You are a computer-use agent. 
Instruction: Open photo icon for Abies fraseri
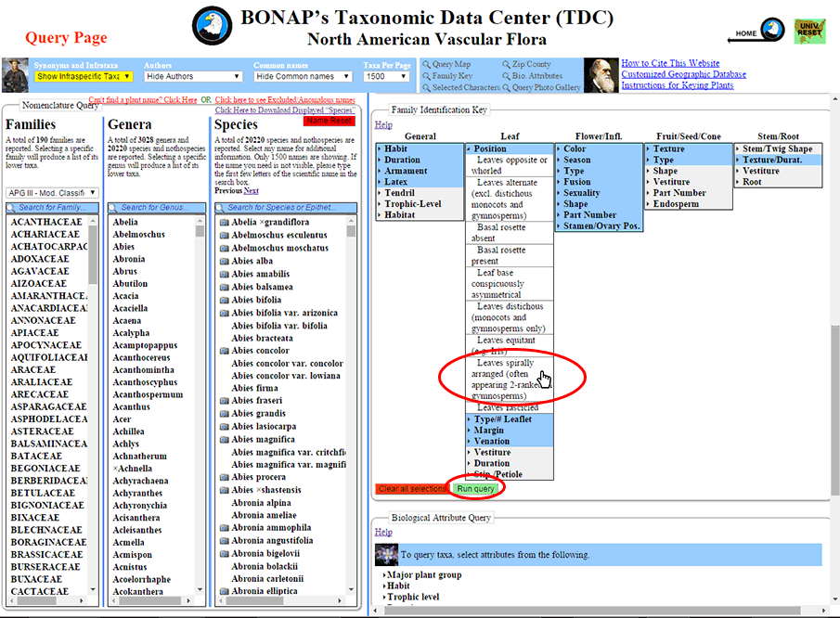[225, 401]
